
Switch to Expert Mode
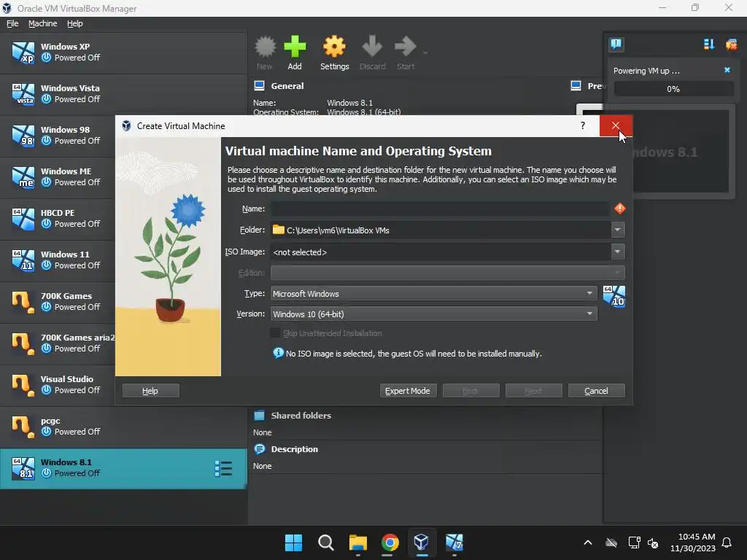coord(408,391)
